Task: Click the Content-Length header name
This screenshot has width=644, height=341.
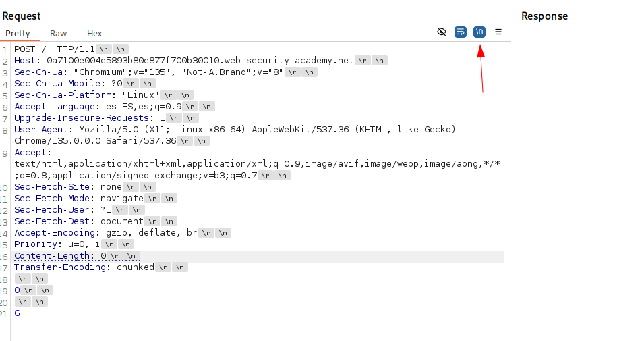Action: coord(52,257)
